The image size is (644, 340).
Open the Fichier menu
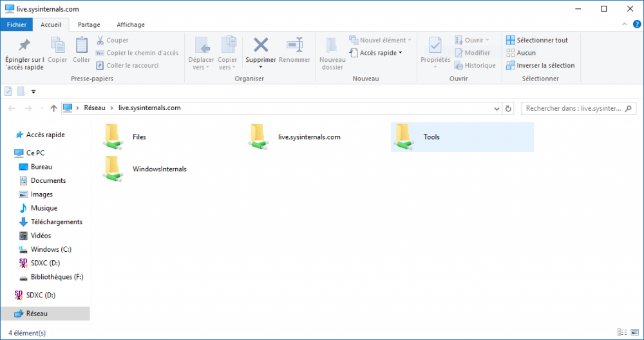coord(17,24)
